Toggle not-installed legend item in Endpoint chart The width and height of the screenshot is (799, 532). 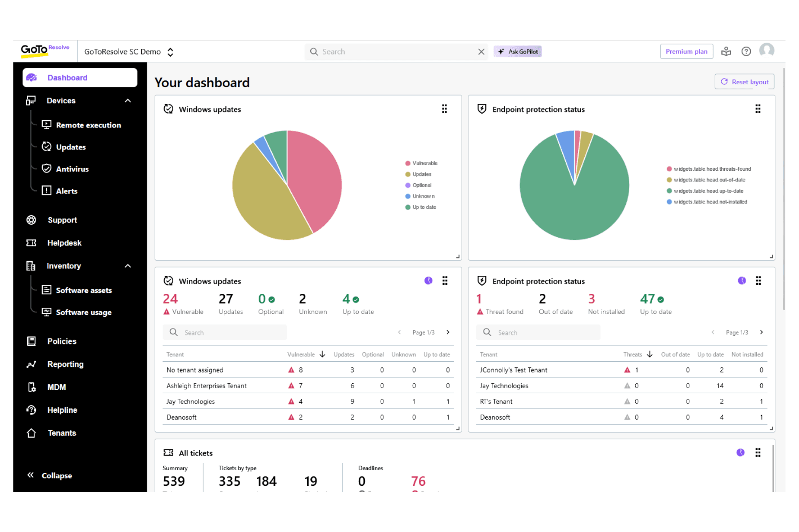click(707, 202)
